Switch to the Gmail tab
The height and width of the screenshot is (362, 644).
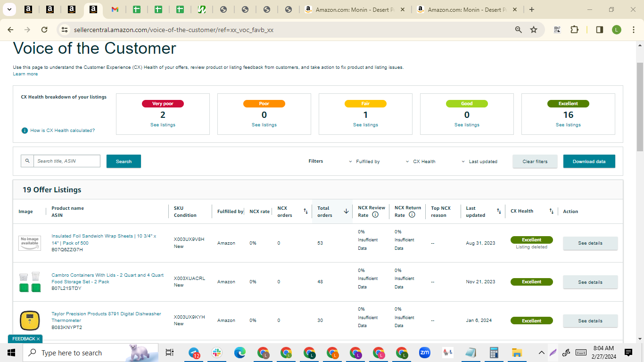(x=115, y=9)
